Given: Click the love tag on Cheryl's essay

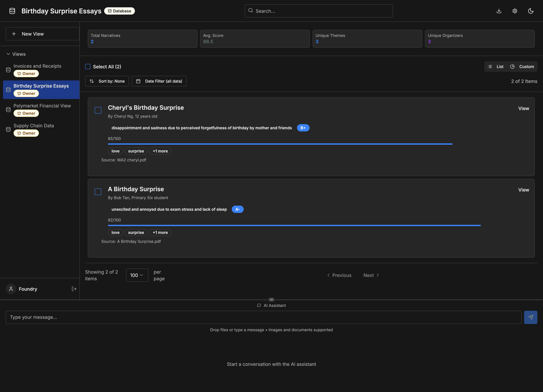Looking at the screenshot, I should 115,151.
